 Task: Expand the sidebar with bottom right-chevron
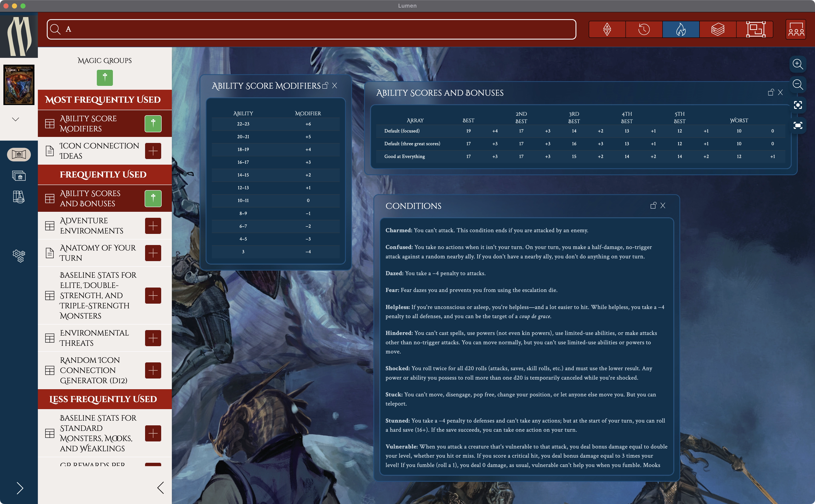coord(20,488)
